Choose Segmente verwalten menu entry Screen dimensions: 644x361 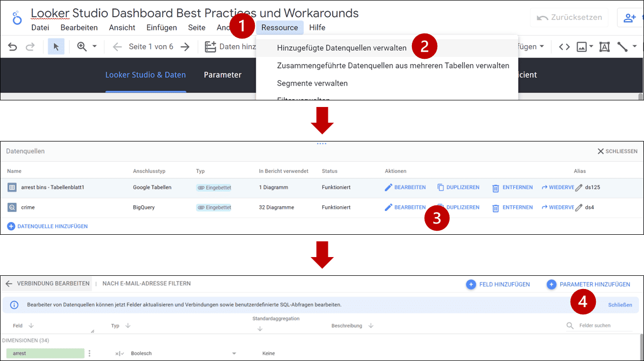point(387,83)
